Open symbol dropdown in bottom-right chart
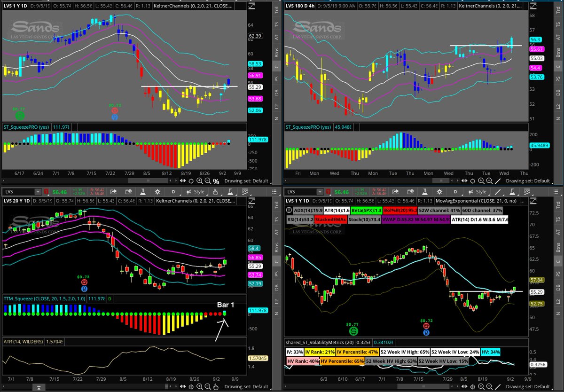 click(320, 192)
